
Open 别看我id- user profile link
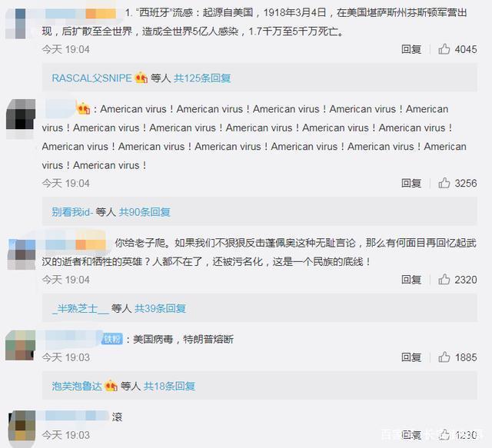(x=72, y=212)
